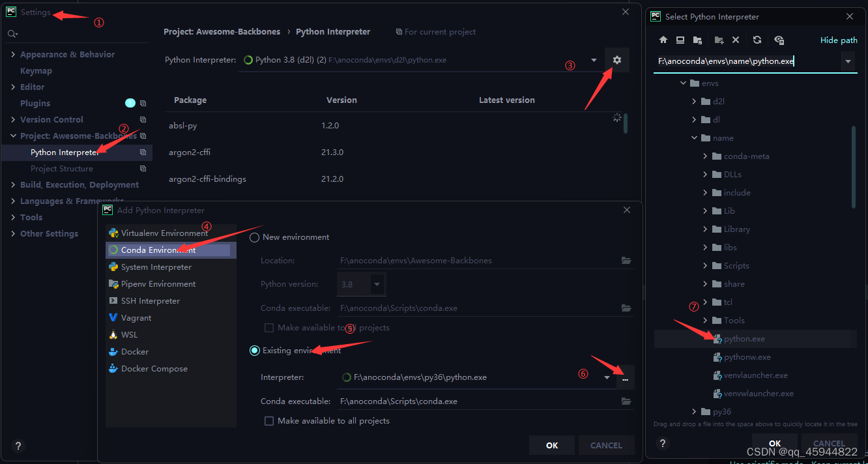The image size is (868, 464).
Task: Click the help icon in Settings window
Action: point(18,446)
